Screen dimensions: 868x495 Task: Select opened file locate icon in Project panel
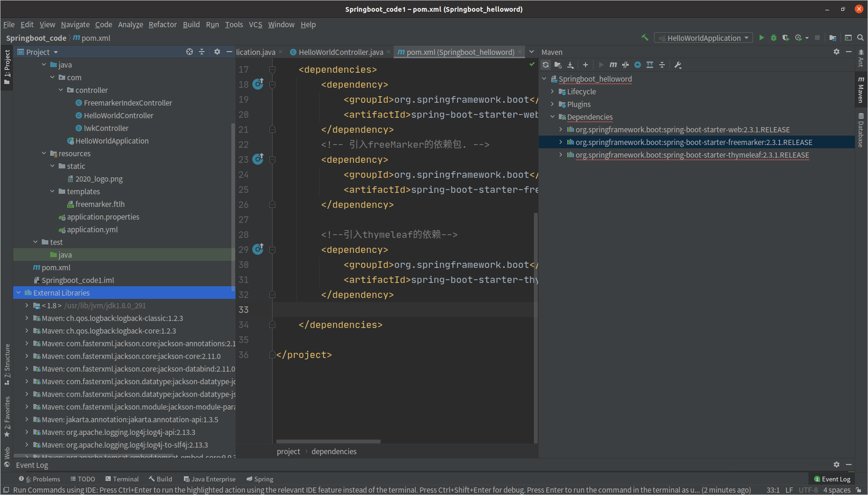[190, 52]
